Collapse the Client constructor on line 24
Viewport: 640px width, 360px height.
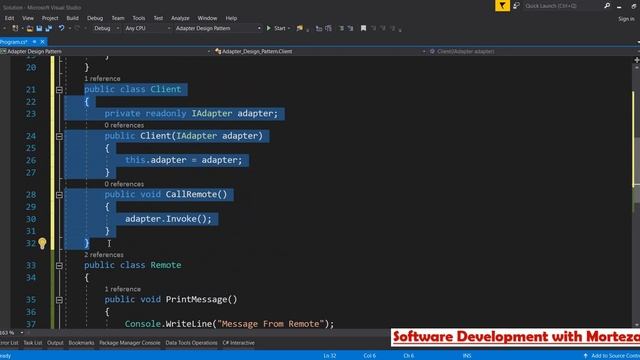coord(59,136)
